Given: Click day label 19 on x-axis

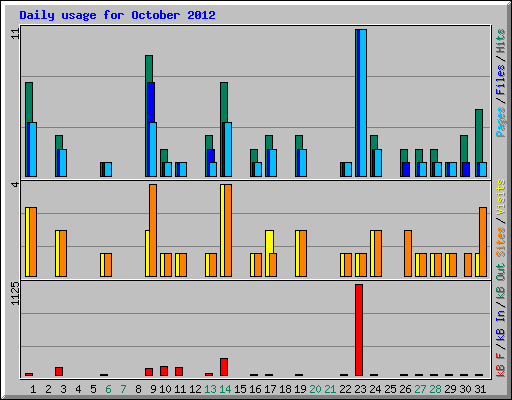Looking at the screenshot, I should (x=300, y=389).
